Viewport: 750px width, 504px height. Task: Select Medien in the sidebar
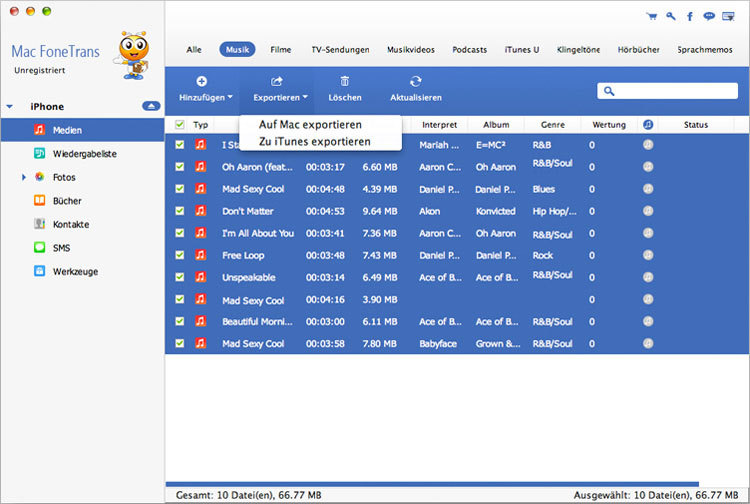[82, 130]
